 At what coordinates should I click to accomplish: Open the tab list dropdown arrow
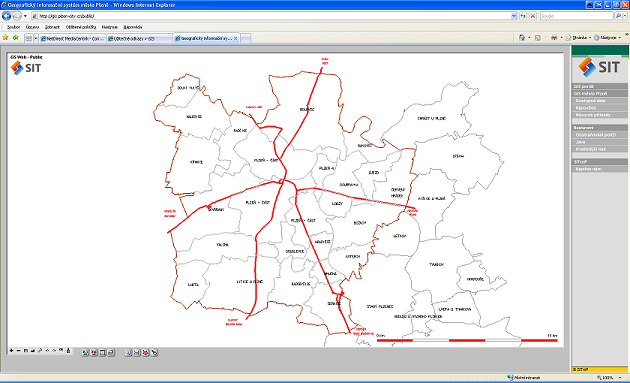pos(35,39)
